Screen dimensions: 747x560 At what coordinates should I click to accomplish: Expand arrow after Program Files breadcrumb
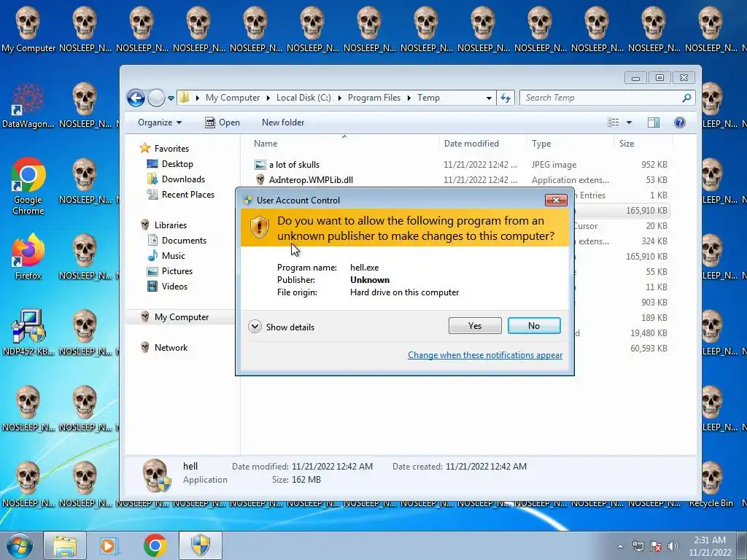[409, 98]
